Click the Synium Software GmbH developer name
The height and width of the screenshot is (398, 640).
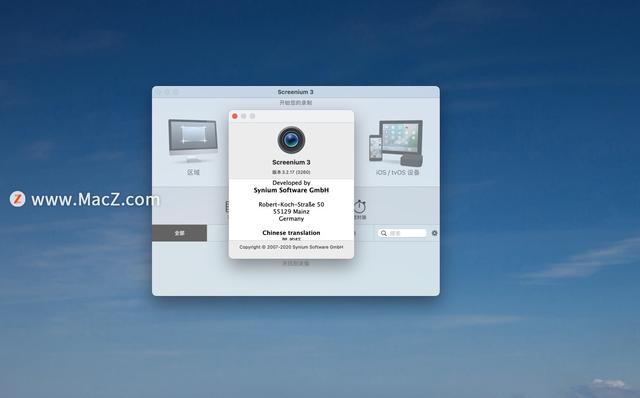[x=291, y=190]
